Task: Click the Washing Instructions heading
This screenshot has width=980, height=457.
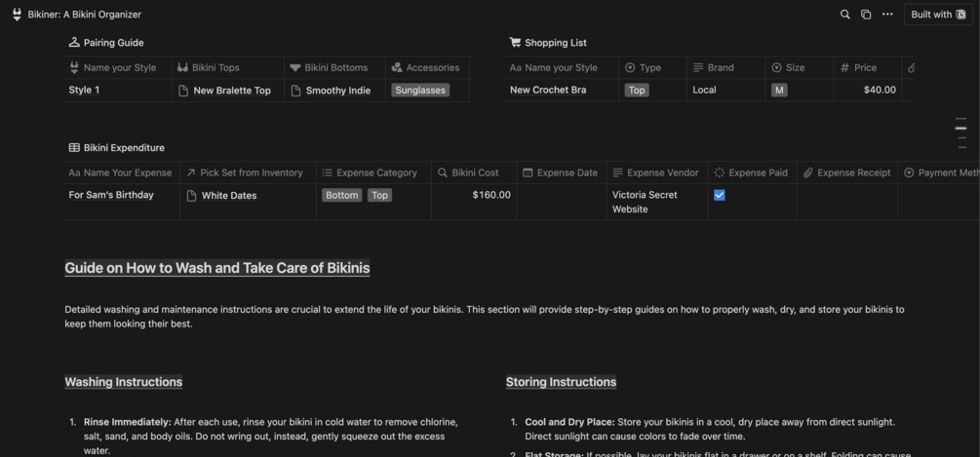Action: click(x=124, y=382)
